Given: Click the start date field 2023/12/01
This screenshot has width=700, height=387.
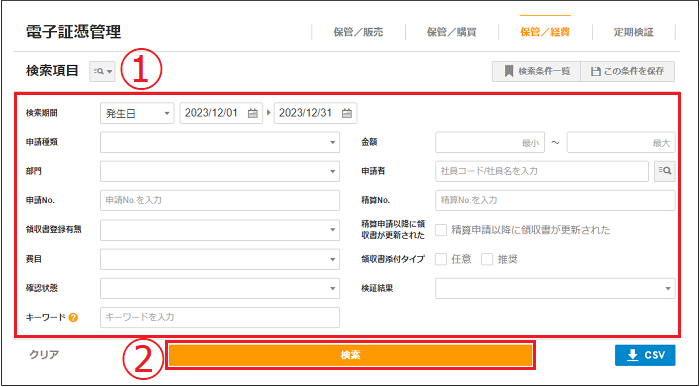Looking at the screenshot, I should coord(221,113).
